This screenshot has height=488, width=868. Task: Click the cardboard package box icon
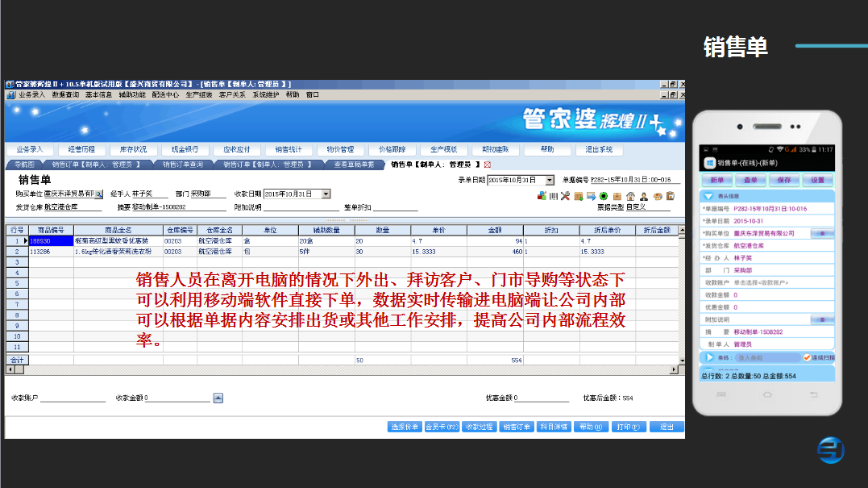click(x=617, y=196)
